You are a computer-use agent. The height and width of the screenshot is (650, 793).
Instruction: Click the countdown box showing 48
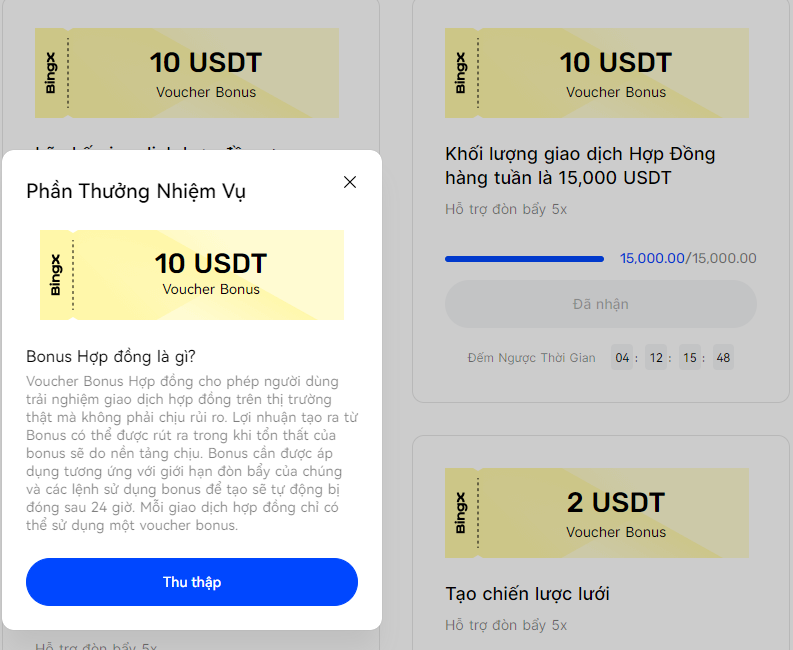coord(723,358)
